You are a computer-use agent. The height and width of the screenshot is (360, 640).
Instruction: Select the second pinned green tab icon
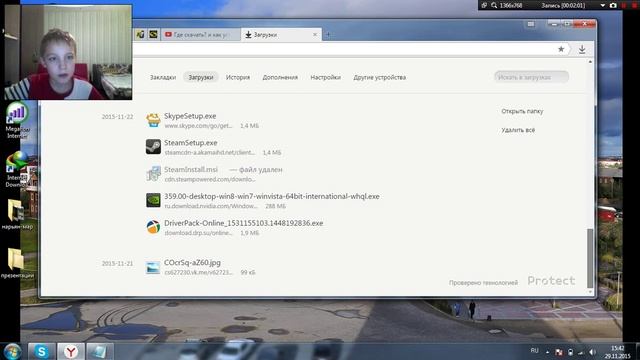coord(153,35)
